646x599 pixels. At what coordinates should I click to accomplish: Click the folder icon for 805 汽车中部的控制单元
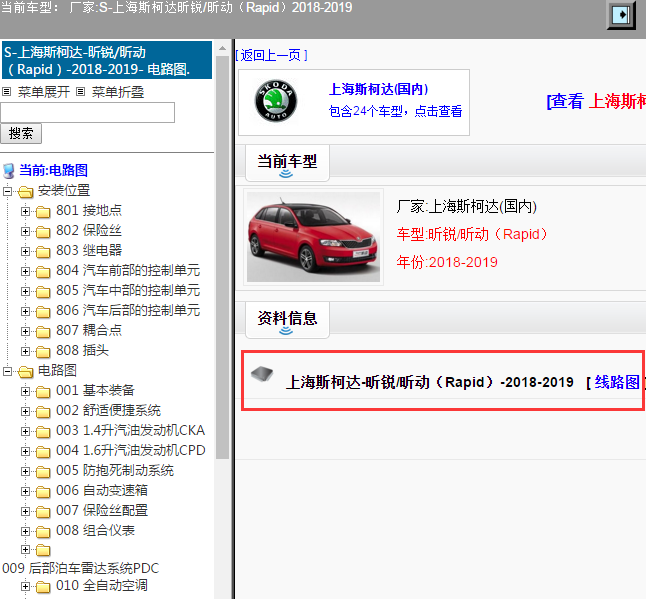(x=43, y=292)
